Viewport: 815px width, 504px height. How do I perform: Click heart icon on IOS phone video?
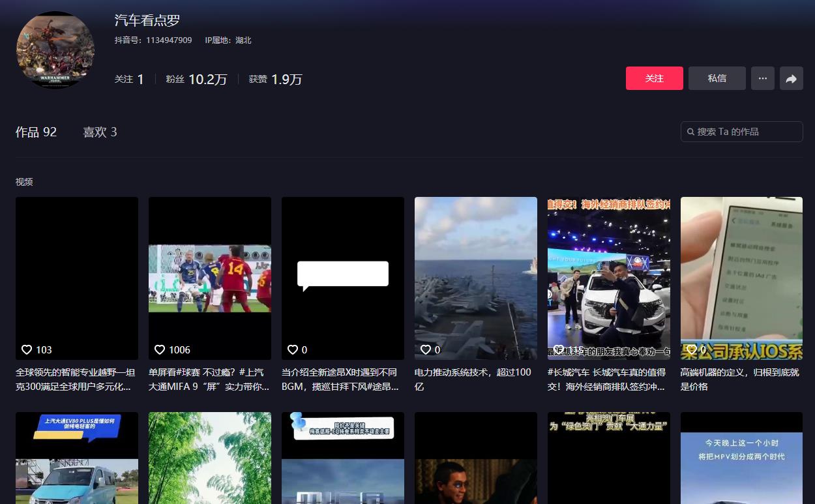click(x=692, y=349)
